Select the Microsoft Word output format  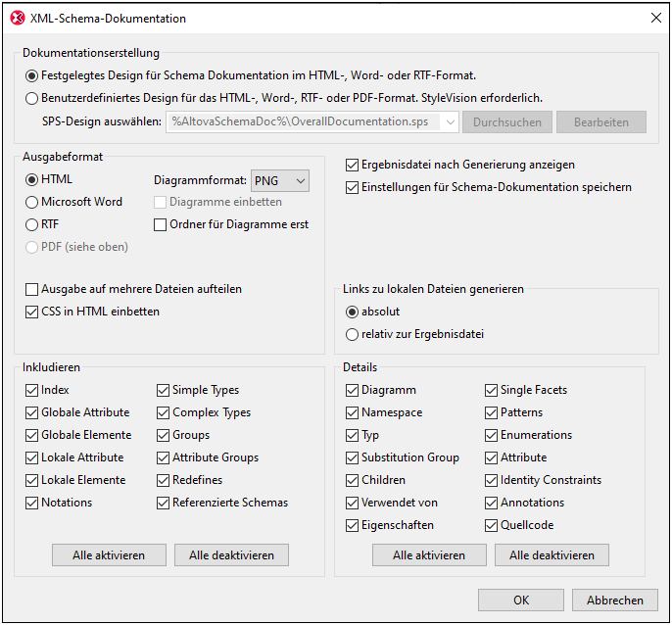tap(32, 202)
